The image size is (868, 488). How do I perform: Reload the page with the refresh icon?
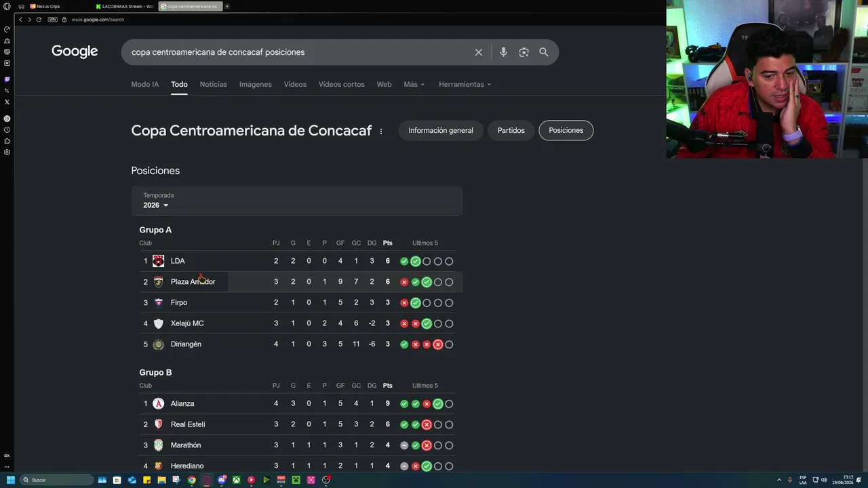[x=39, y=20]
